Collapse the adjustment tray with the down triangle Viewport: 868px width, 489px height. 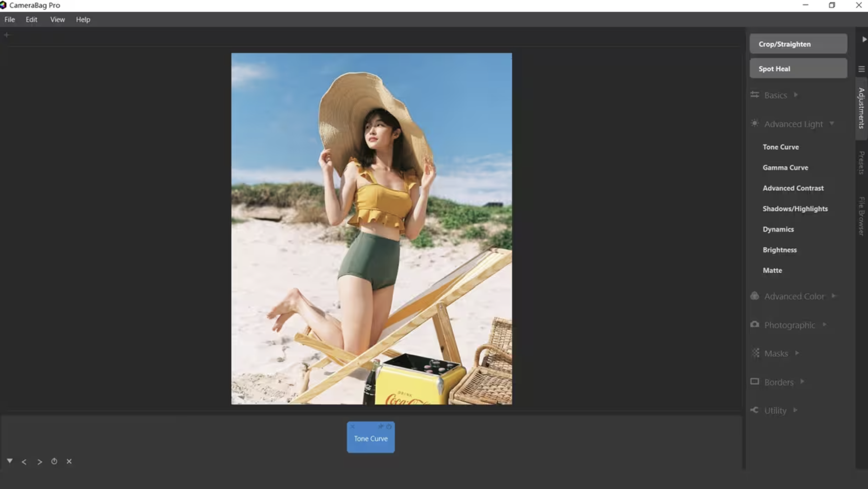(10, 461)
